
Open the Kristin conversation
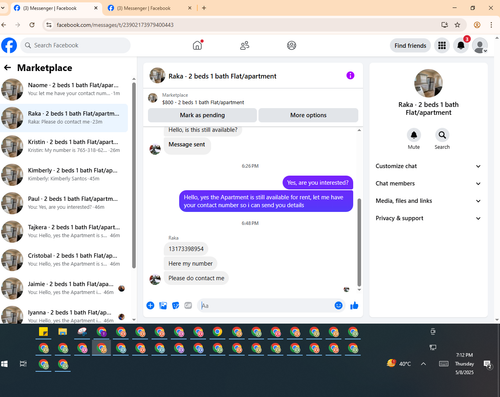[64, 146]
